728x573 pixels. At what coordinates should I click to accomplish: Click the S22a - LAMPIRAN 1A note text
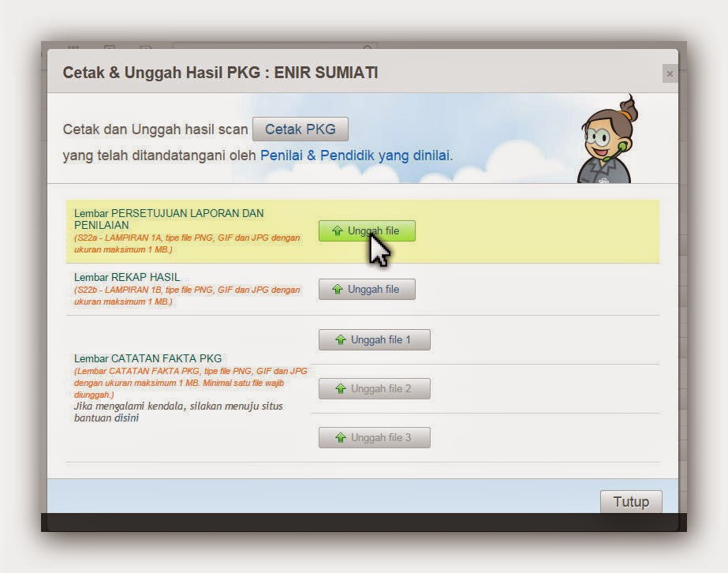[x=187, y=244]
